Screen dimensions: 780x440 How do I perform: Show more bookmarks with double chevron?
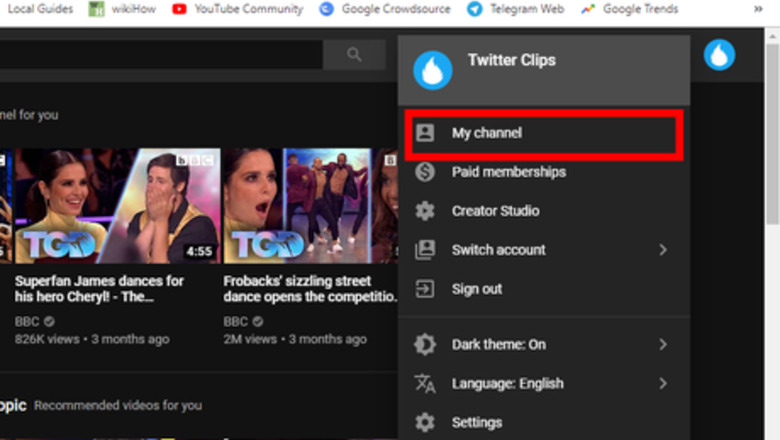click(x=758, y=9)
